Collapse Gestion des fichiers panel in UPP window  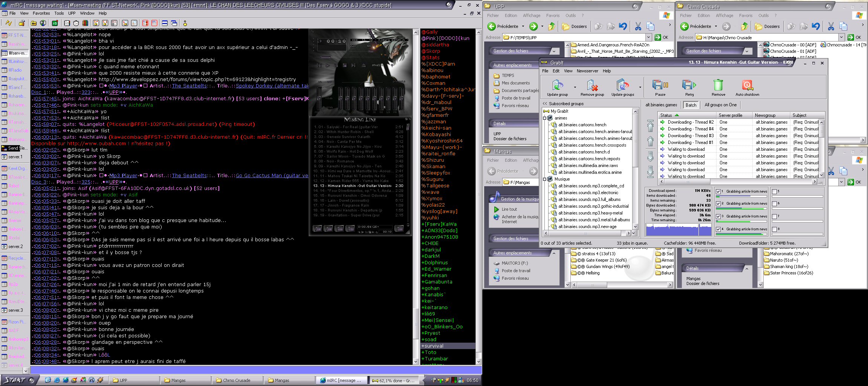point(554,51)
